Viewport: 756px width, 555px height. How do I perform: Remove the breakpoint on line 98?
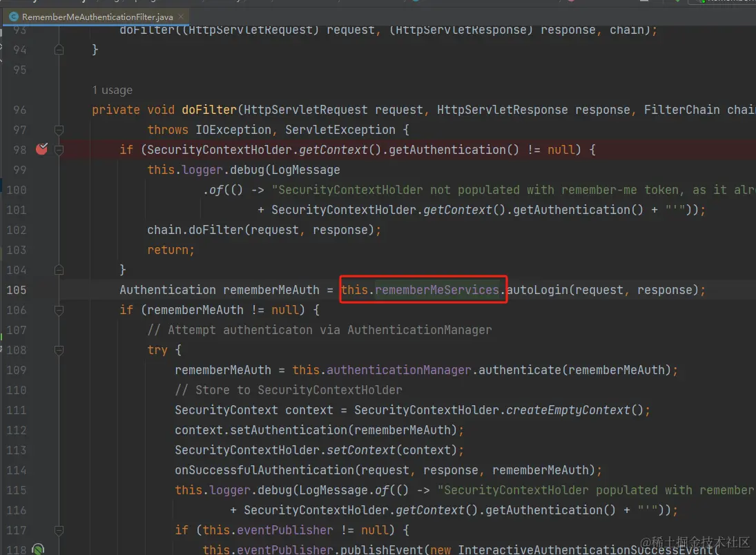[42, 149]
